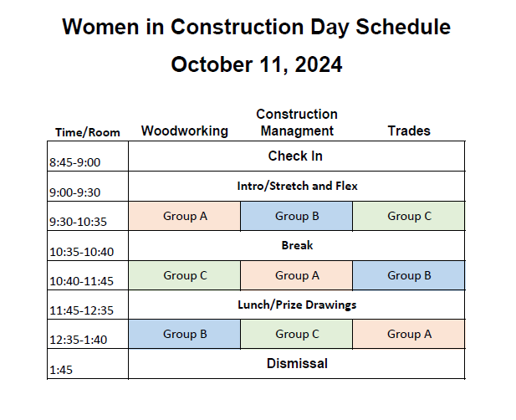Select Group B in the 9:30-10:35 row

coord(297,216)
